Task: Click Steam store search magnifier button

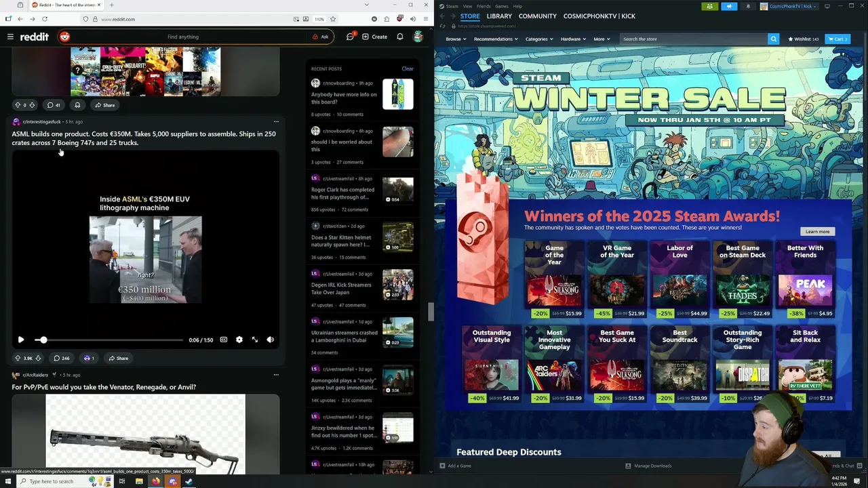Action: point(774,39)
